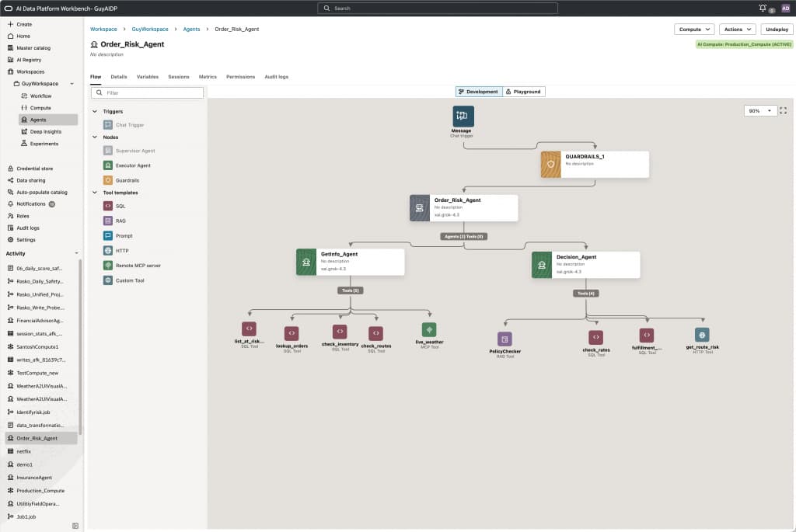This screenshot has width=796, height=532.
Task: Pick the Executor Agent node from palette
Action: click(x=127, y=165)
